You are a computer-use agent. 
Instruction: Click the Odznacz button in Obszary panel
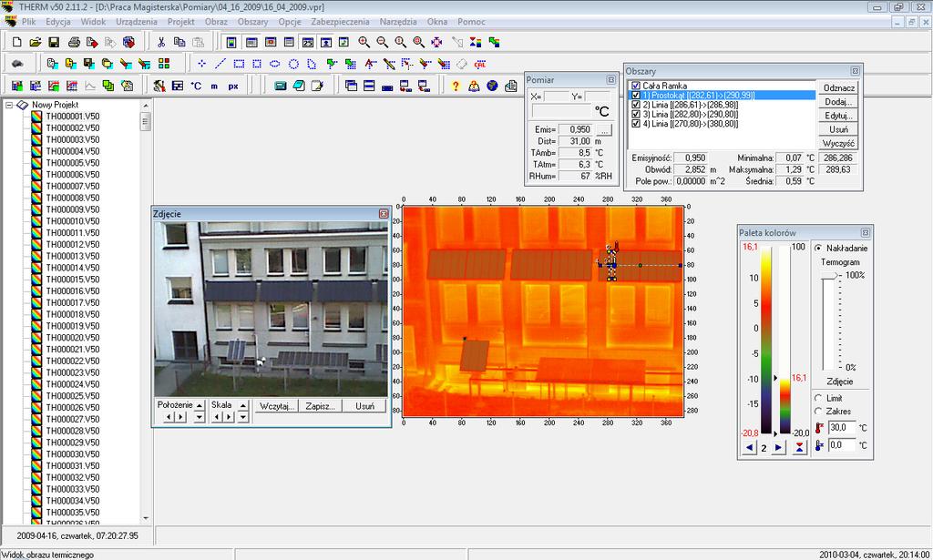pyautogui.click(x=838, y=88)
